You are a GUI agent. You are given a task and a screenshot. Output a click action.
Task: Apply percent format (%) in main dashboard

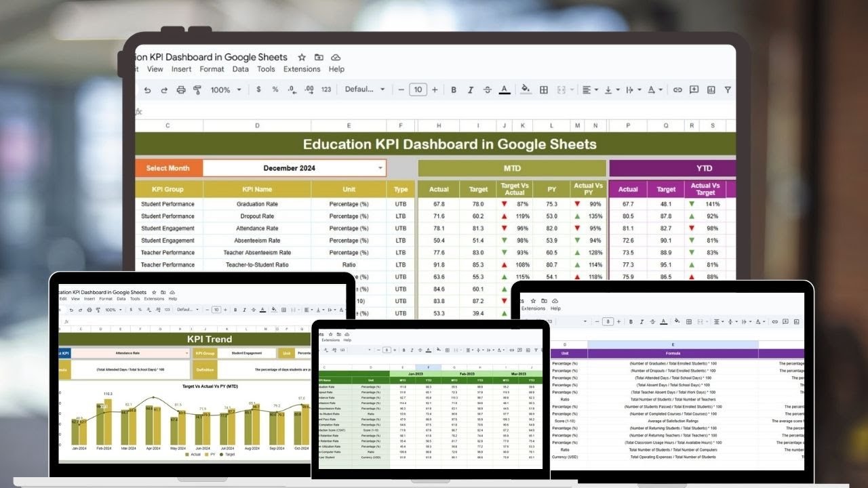(275, 89)
